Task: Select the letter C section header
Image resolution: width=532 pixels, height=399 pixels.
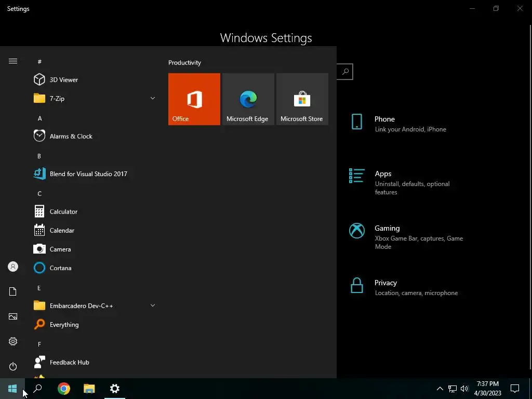Action: coord(39,194)
